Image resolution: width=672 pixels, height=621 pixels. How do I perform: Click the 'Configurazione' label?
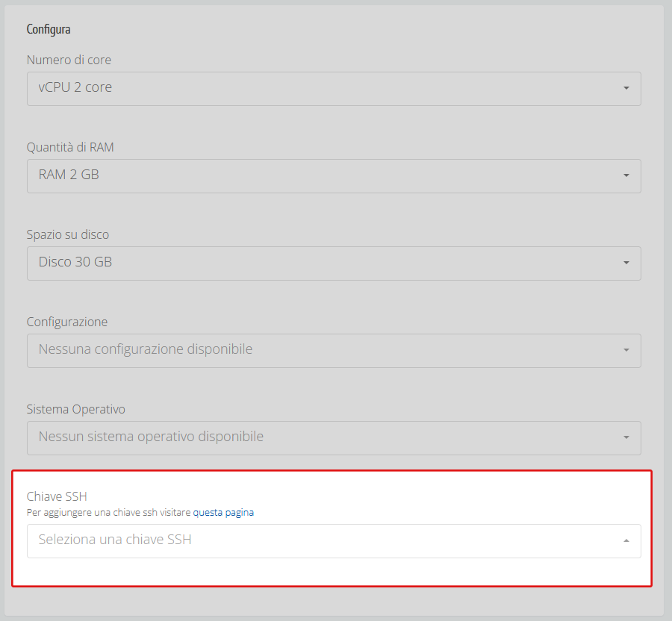tap(67, 322)
